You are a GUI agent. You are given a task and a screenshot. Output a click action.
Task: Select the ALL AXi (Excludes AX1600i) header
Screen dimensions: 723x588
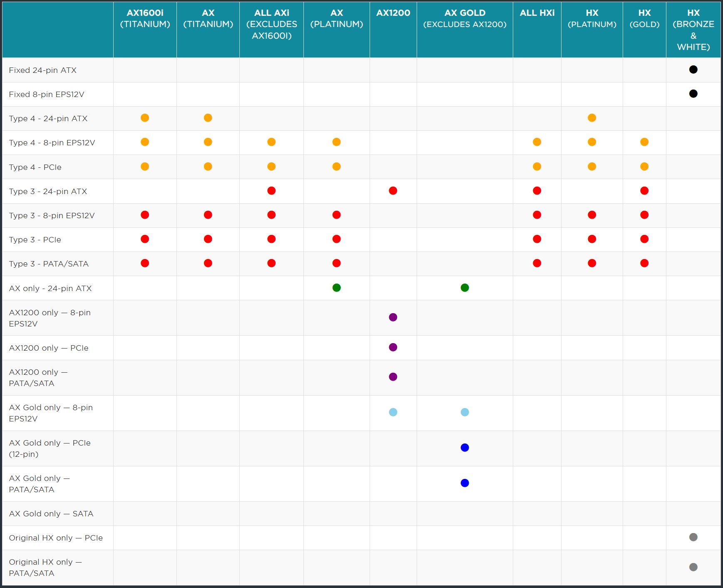pos(271,30)
